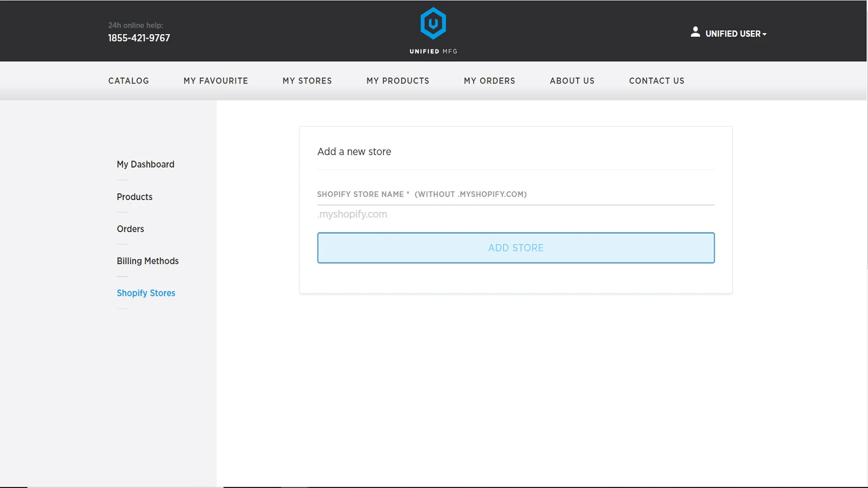
Task: Open the Contact Us page
Action: tap(656, 81)
